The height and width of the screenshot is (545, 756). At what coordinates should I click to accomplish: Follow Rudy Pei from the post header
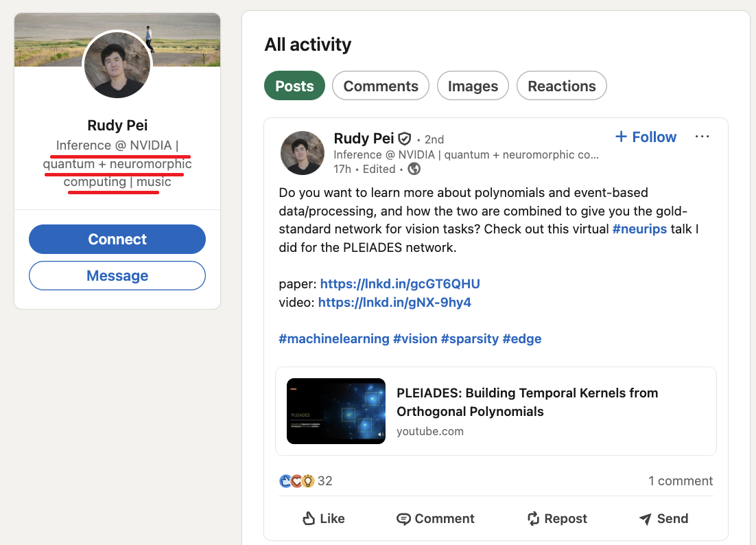point(646,137)
